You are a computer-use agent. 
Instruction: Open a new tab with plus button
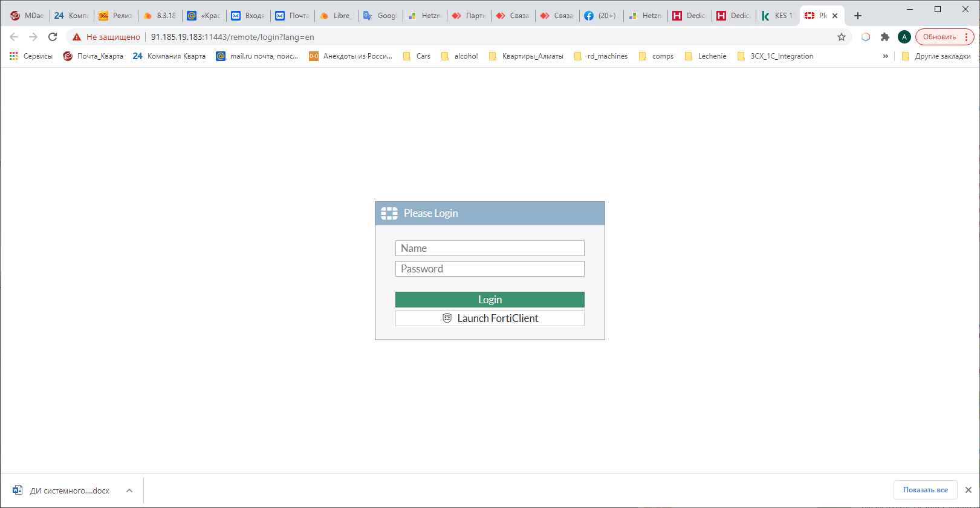coord(858,16)
